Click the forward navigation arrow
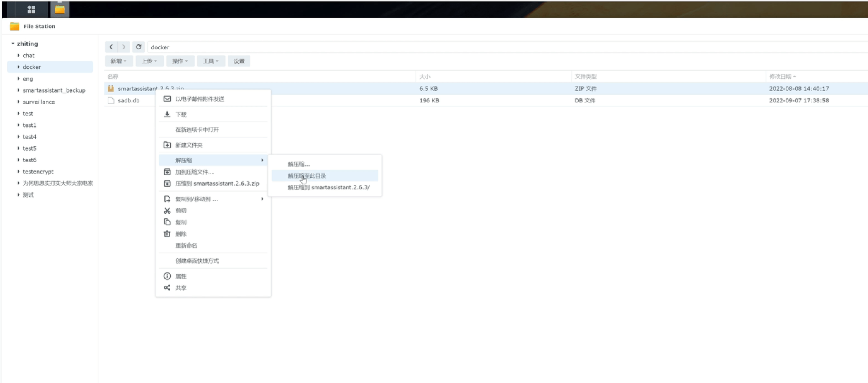The width and height of the screenshot is (868, 383). point(124,47)
